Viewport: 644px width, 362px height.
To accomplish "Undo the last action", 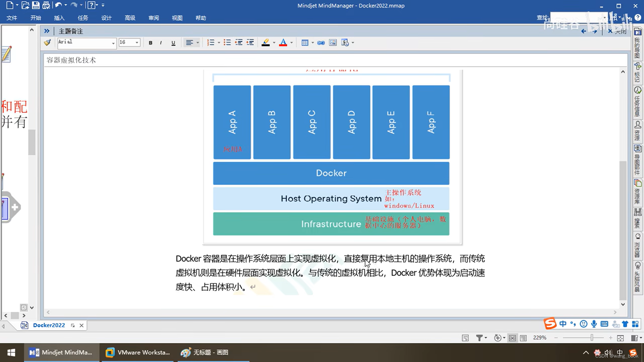I will click(58, 5).
